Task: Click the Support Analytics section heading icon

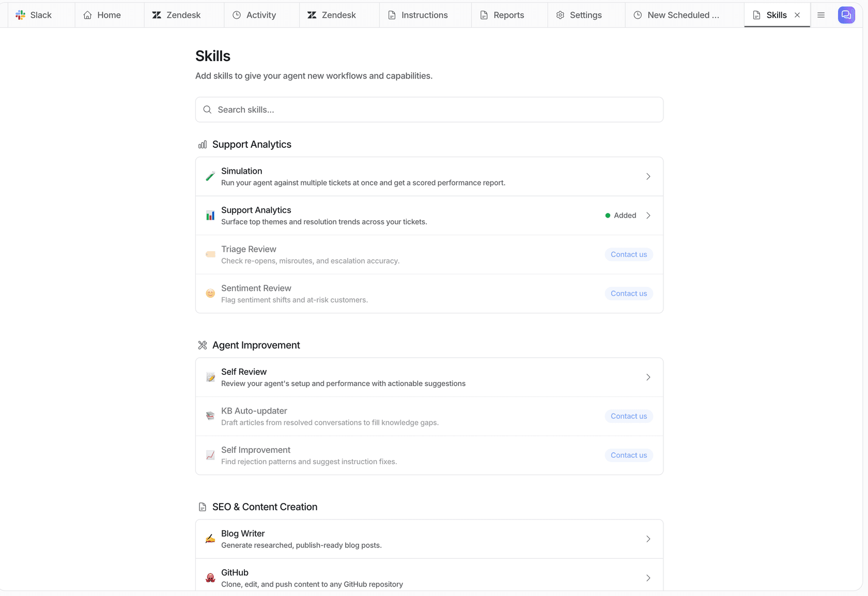Action: pos(203,145)
